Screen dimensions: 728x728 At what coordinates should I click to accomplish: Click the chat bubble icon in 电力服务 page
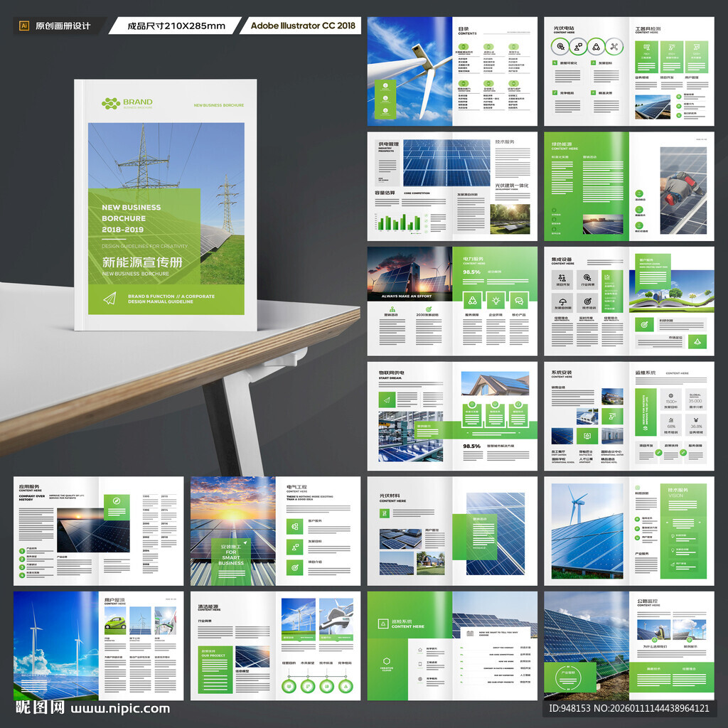pyautogui.click(x=519, y=301)
